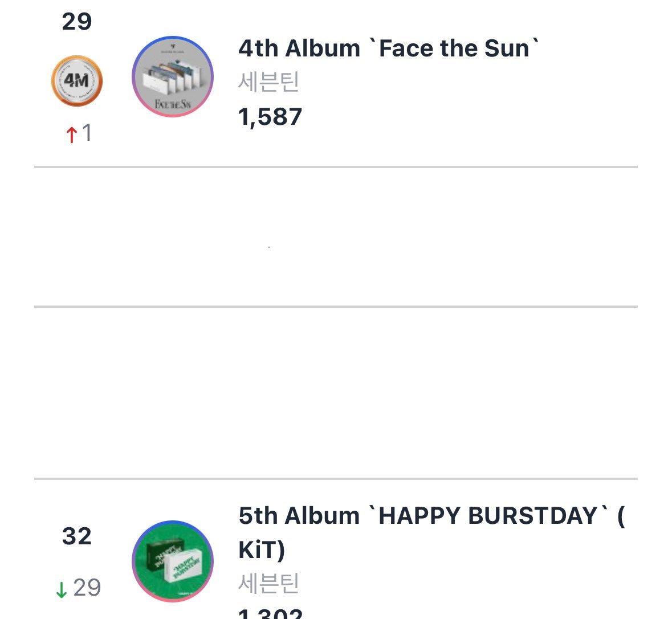Click the sales figure 1,587
Screen dimensions: 672x619
coord(270,117)
